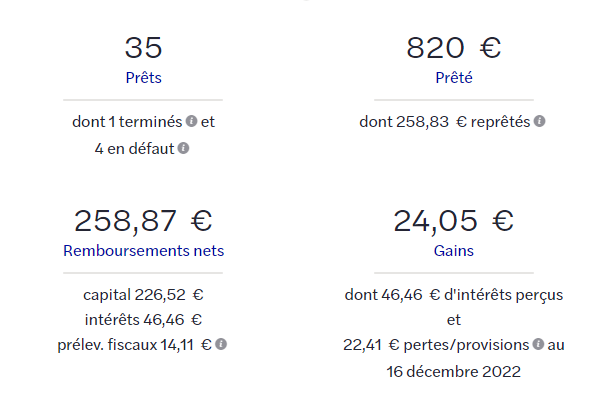The image size is (613, 409).
Task: Click "dont 46,46 € d'intérêts perçus" text
Action: (x=454, y=296)
